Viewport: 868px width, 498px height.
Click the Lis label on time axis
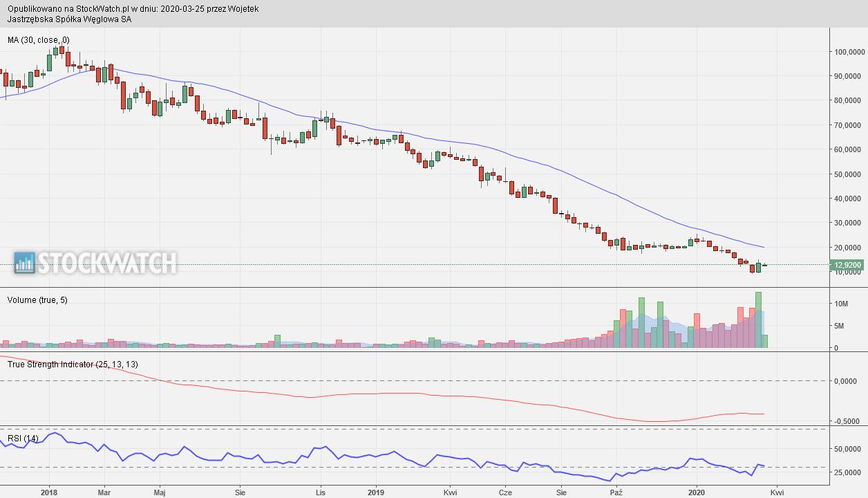(320, 492)
